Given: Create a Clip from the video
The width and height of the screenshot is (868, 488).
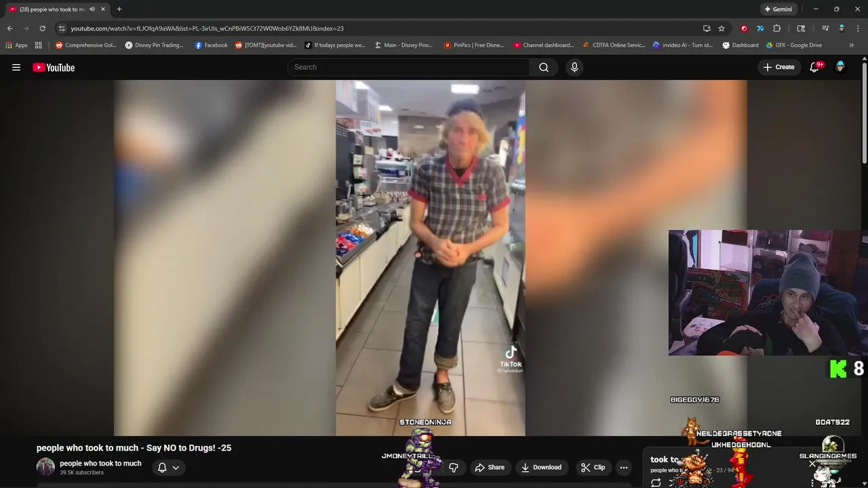Looking at the screenshot, I should pos(593,468).
